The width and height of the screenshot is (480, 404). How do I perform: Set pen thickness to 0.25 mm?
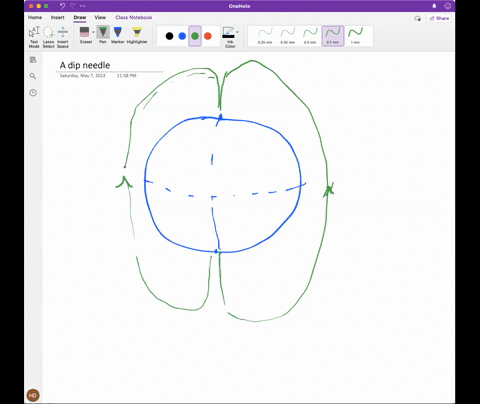[265, 36]
